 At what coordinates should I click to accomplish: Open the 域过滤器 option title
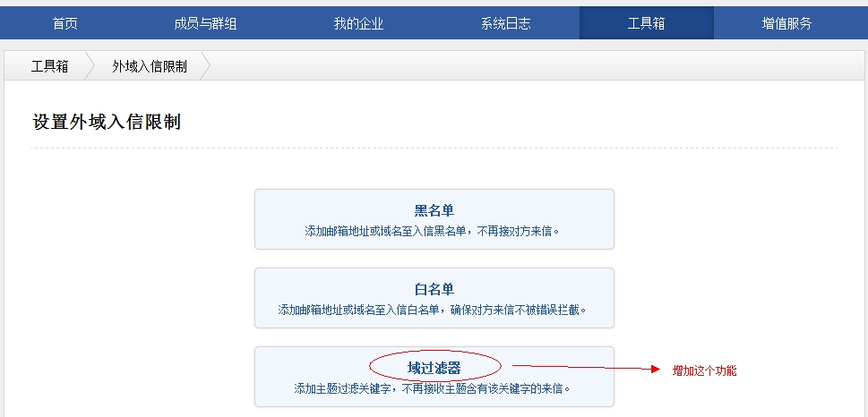point(434,367)
